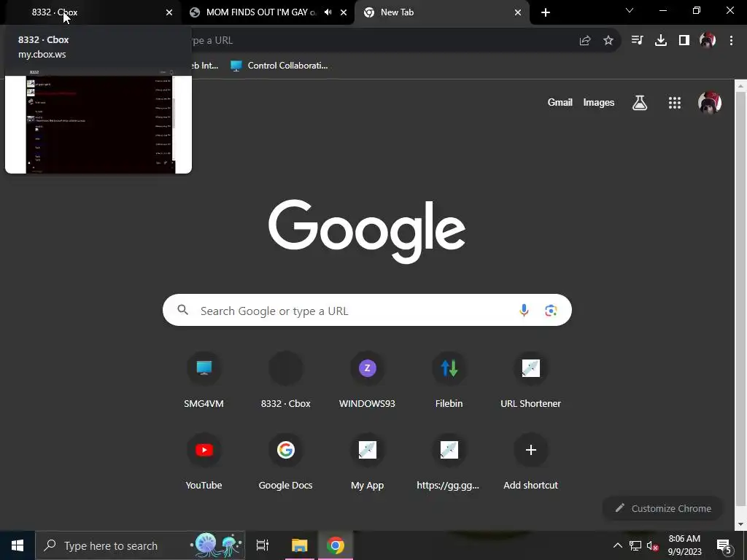
Task: Start voice search with microphone icon
Action: pyautogui.click(x=524, y=311)
